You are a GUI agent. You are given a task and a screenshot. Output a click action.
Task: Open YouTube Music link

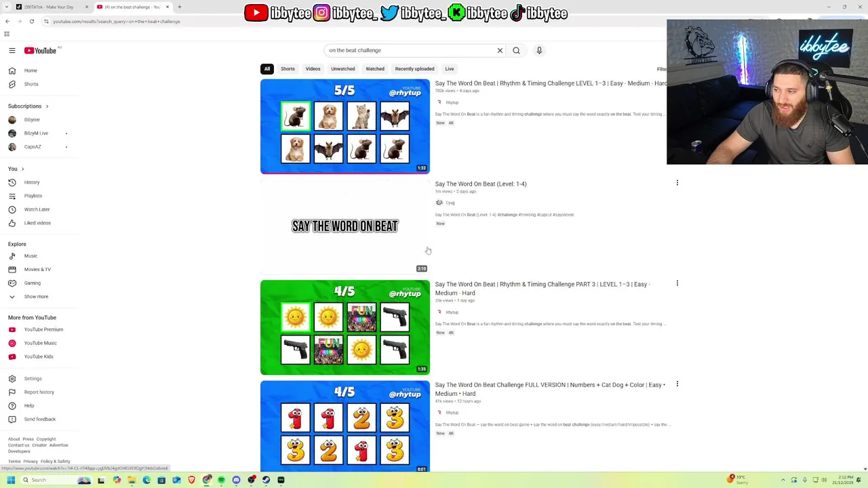coord(39,343)
